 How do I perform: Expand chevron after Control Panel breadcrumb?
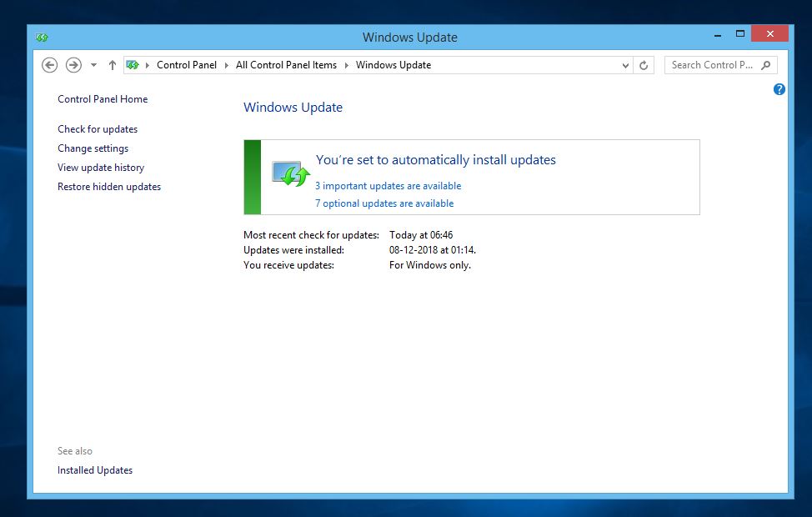(226, 65)
